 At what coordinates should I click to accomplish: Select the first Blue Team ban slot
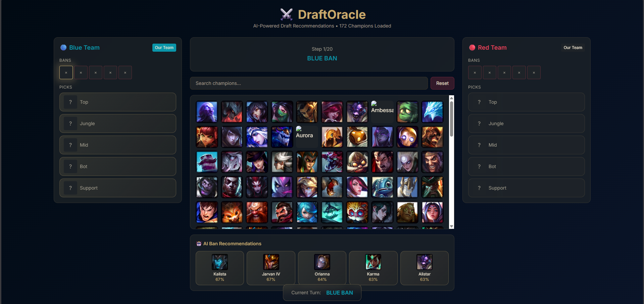coord(66,72)
